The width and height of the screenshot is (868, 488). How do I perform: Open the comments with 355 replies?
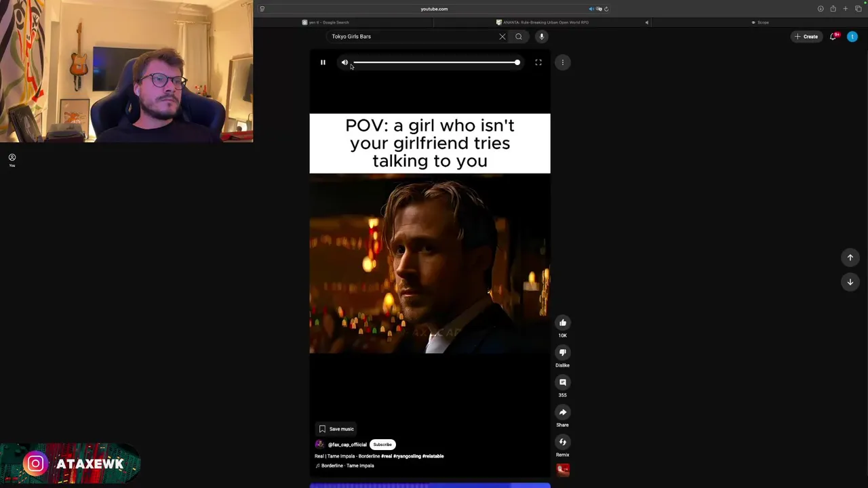563,382
